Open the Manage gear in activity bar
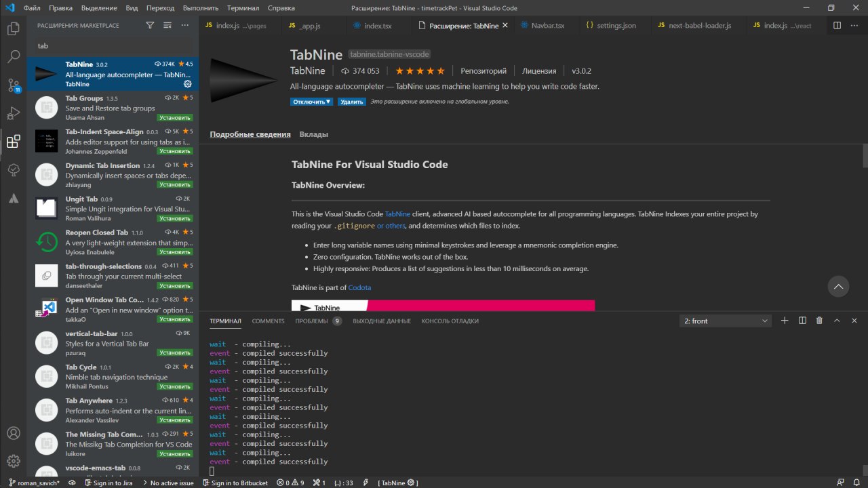This screenshot has height=488, width=868. (13, 461)
